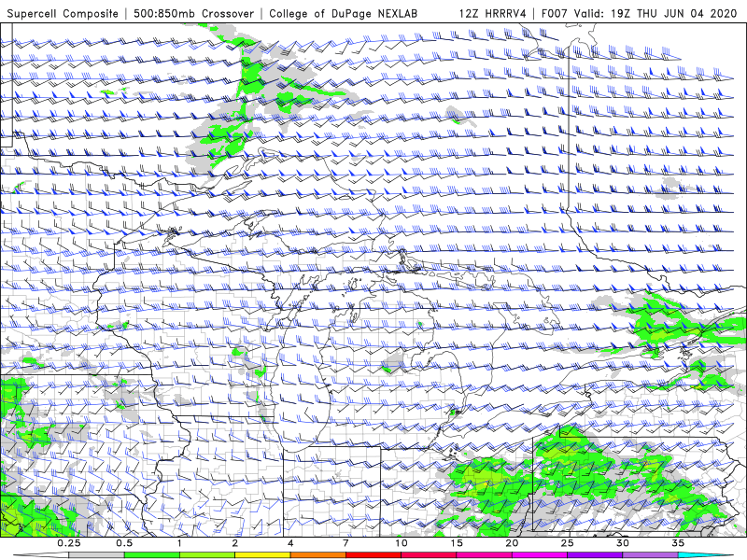This screenshot has height=560, width=747.
Task: Click the "30" colorbar tick label
Action: tap(623, 543)
